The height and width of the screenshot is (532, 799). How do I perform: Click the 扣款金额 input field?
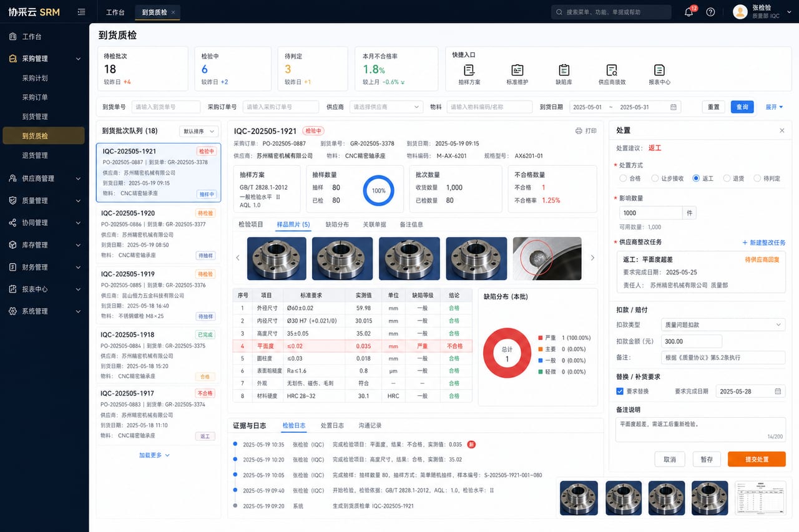coord(692,341)
